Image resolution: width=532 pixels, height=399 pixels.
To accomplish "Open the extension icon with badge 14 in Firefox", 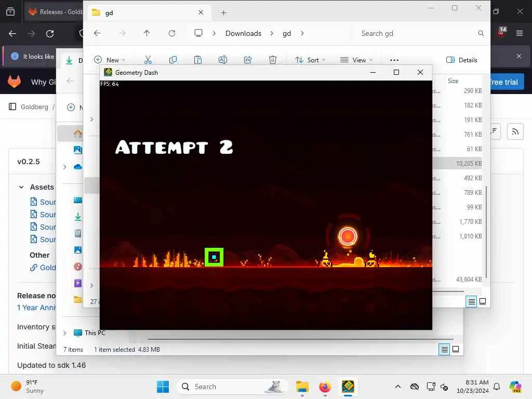I will pos(501,32).
